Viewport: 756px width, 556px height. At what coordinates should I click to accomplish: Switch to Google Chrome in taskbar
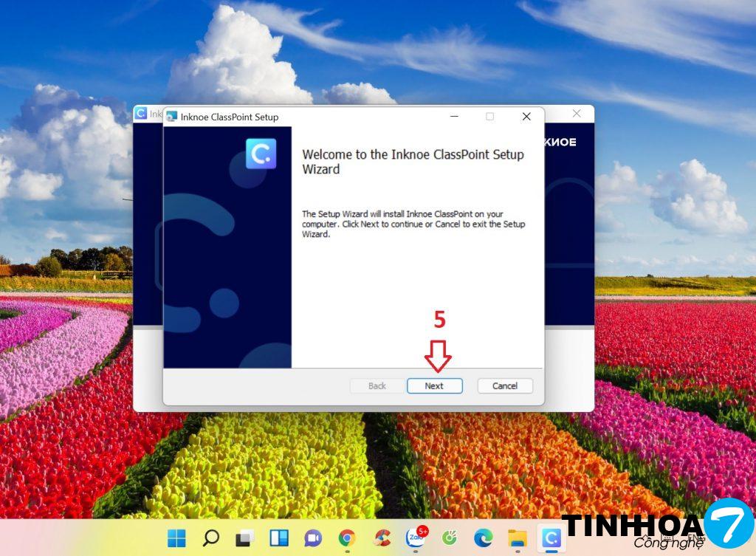point(347,538)
